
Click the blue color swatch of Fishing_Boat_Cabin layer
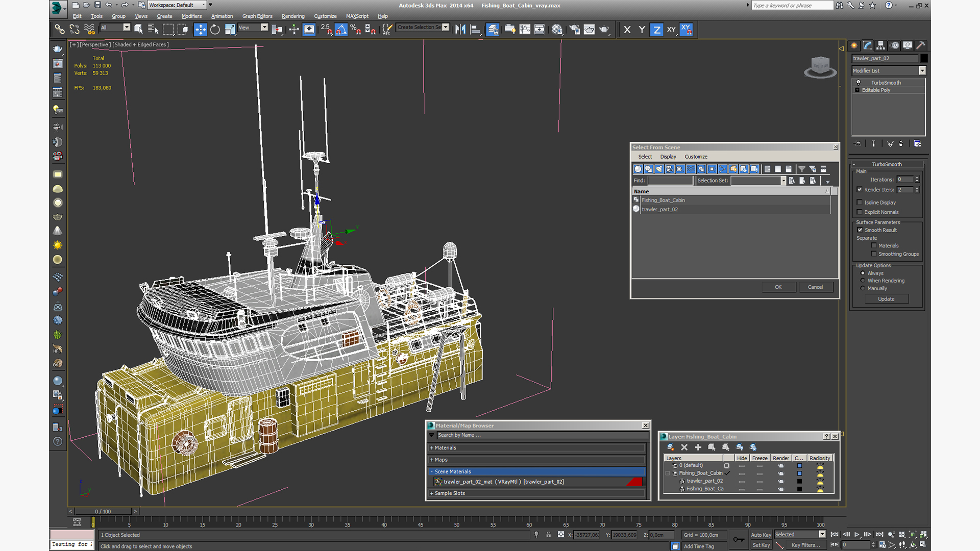pos(799,473)
